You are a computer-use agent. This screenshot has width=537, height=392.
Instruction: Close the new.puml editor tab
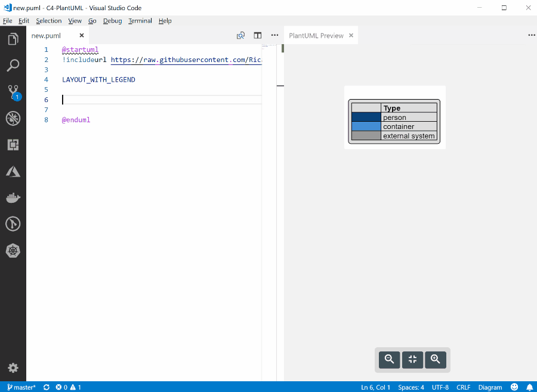[82, 36]
